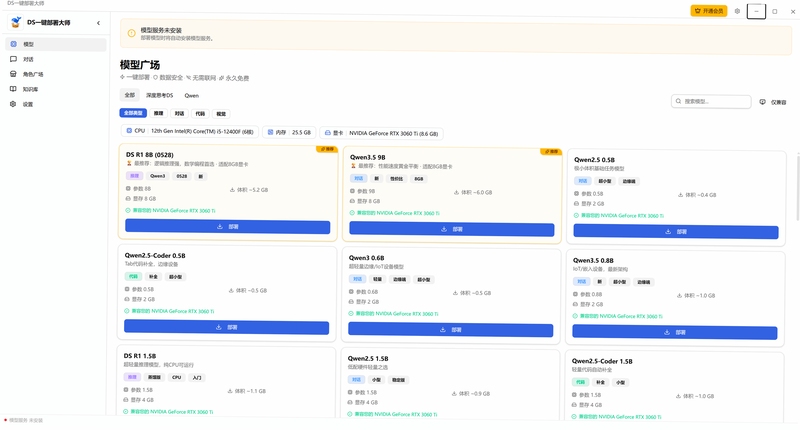Click 体积 ~5.2 GB on DS R1 8B card
The height and width of the screenshot is (430, 800).
tap(249, 190)
